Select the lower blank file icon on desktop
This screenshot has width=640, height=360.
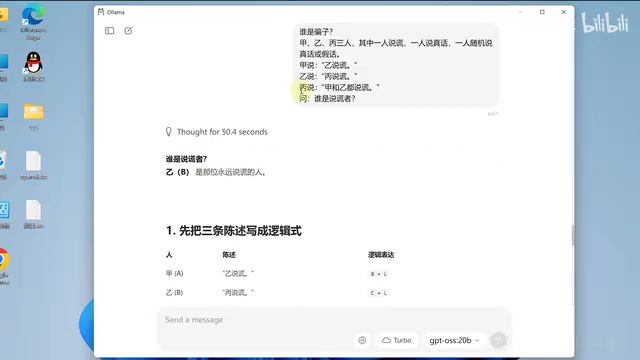[x=33, y=214]
